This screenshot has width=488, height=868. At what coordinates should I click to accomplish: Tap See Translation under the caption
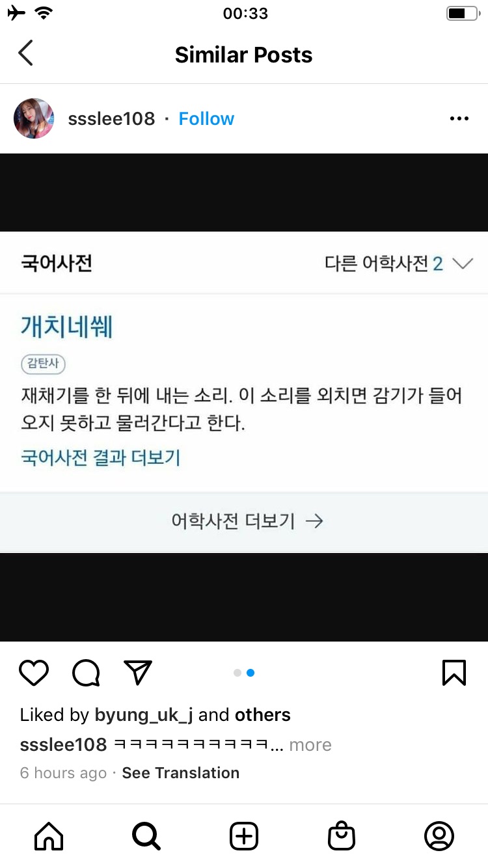click(181, 773)
